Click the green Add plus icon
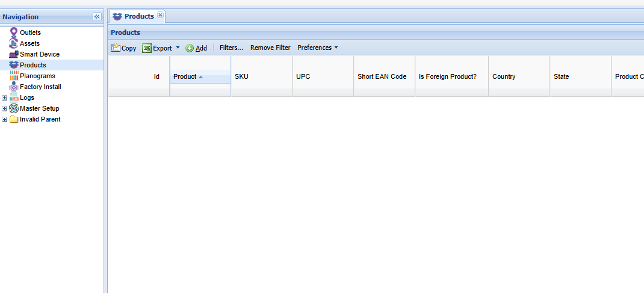 click(190, 48)
